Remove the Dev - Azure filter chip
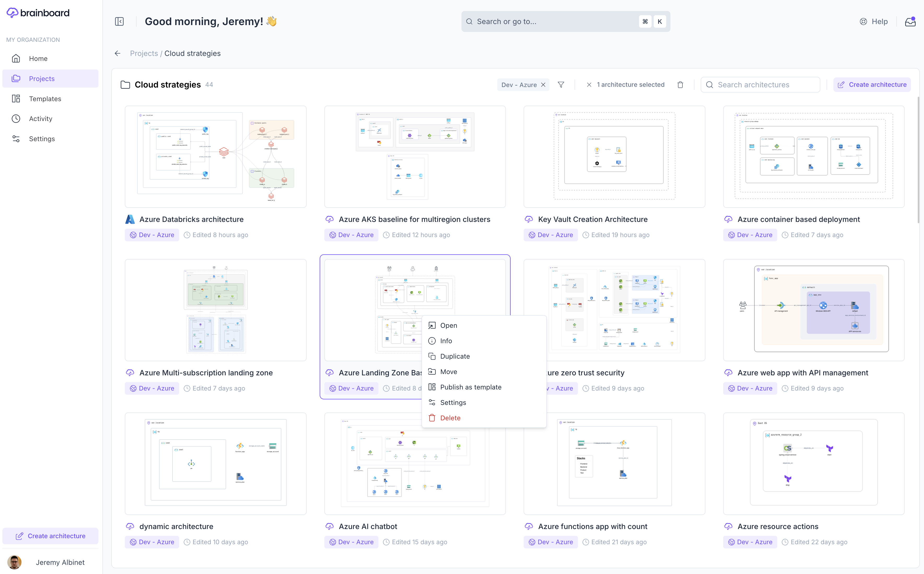 point(543,85)
